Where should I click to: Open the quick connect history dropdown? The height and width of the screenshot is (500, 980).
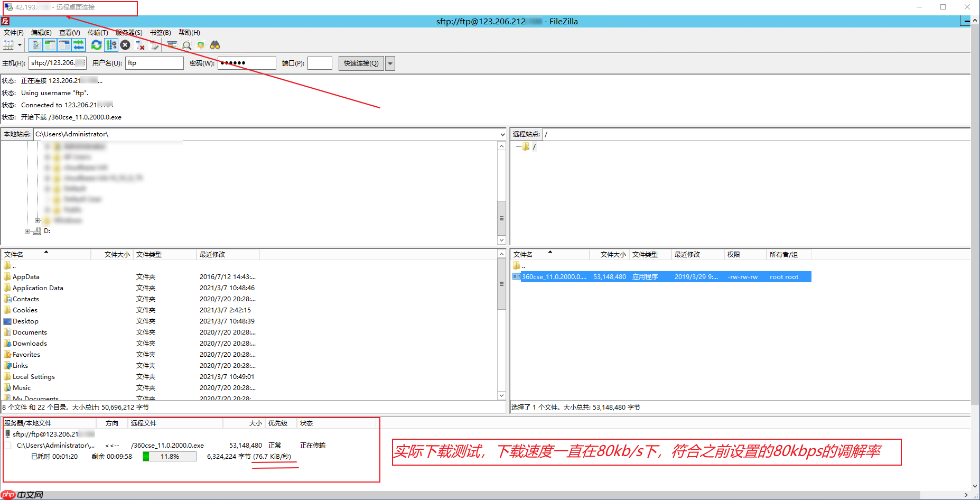390,63
